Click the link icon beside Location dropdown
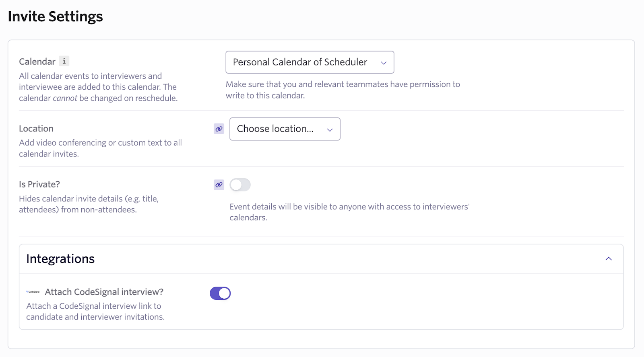 click(219, 129)
